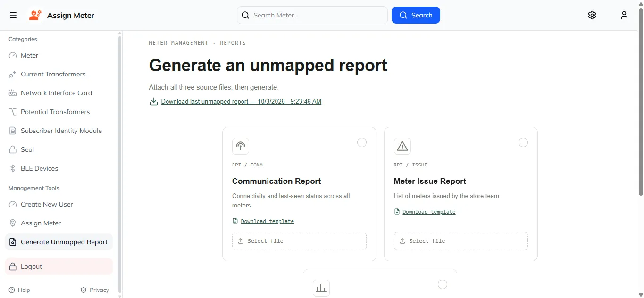Open Potential Transformers category

tap(59, 112)
